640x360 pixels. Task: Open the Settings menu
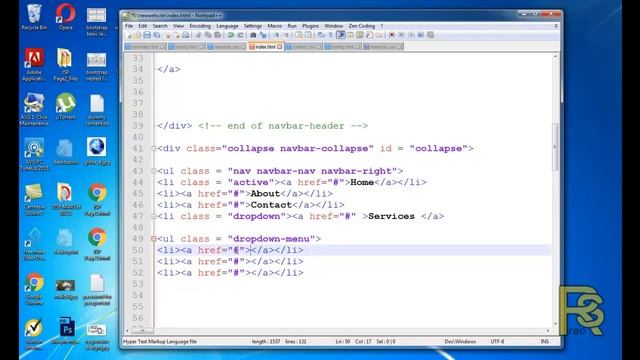[x=253, y=26]
